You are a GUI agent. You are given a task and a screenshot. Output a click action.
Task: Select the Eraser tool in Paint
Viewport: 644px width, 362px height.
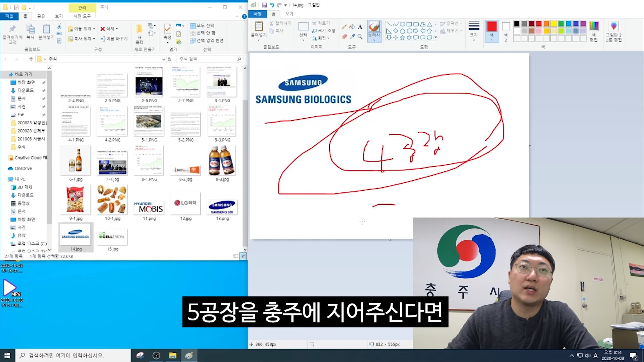pos(344,36)
